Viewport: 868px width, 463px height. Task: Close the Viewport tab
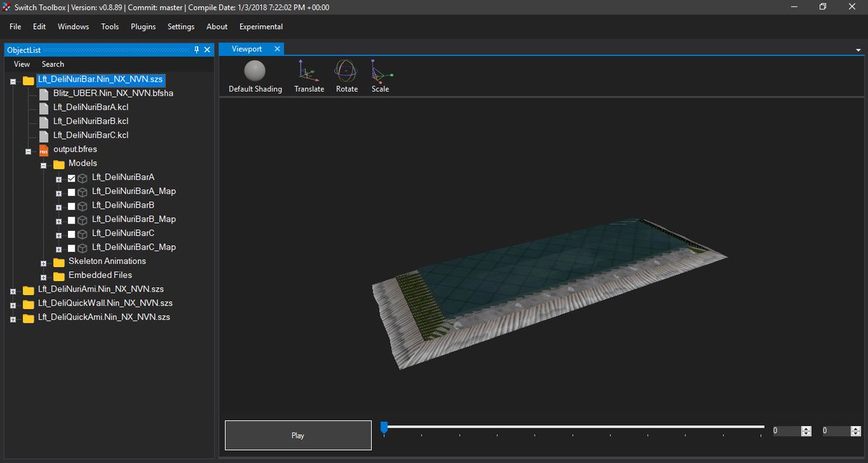point(276,49)
